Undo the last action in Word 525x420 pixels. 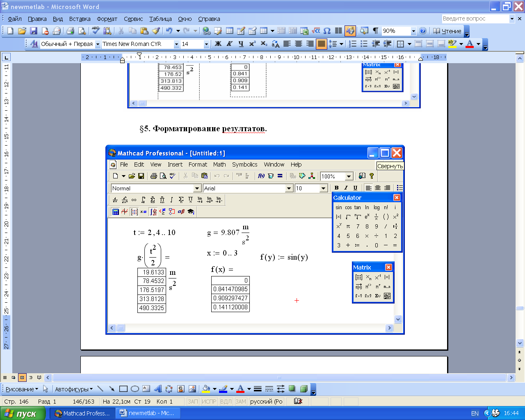click(x=169, y=31)
